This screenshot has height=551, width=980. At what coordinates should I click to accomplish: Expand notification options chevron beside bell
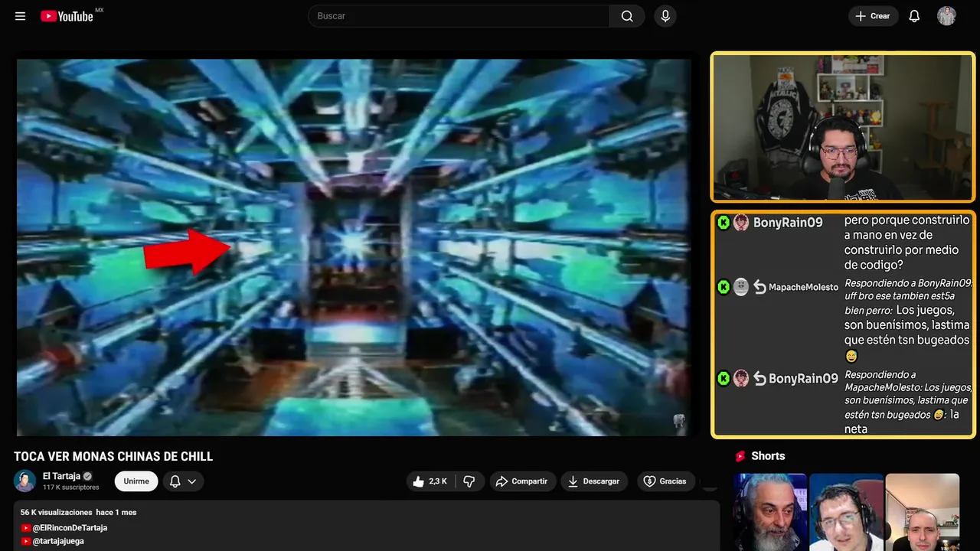(x=192, y=481)
